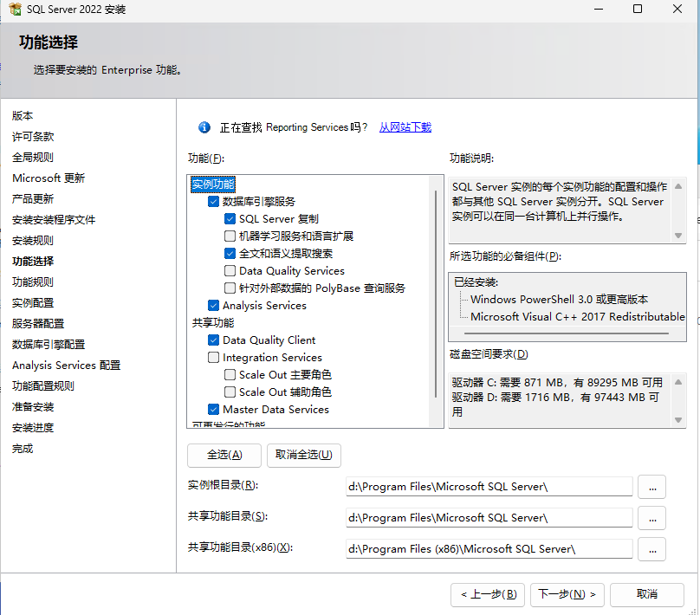Click Windows PowerShell 3.0 prerequisite entry

[x=559, y=299]
